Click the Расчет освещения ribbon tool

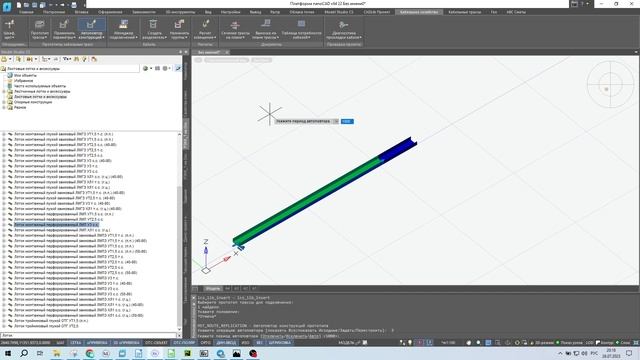click(205, 29)
